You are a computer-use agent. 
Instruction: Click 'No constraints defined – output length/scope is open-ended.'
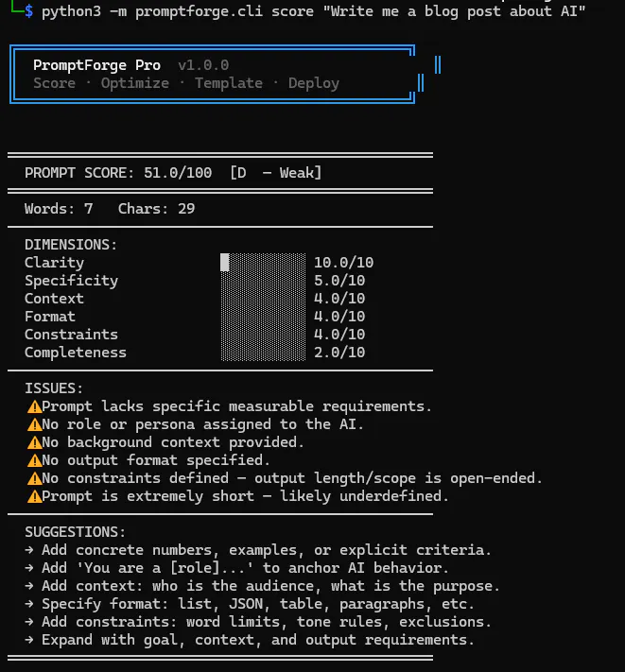(x=292, y=478)
